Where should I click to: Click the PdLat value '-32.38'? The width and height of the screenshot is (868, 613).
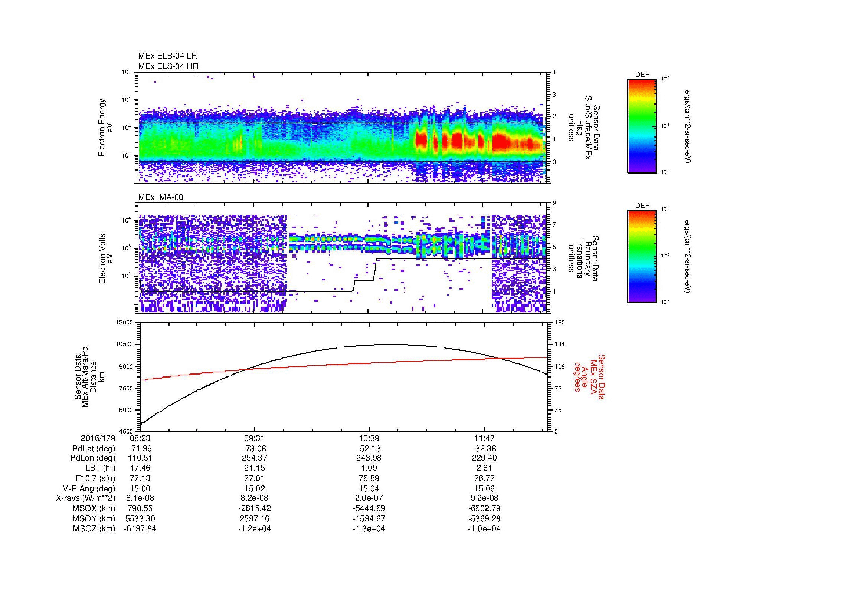pos(484,449)
